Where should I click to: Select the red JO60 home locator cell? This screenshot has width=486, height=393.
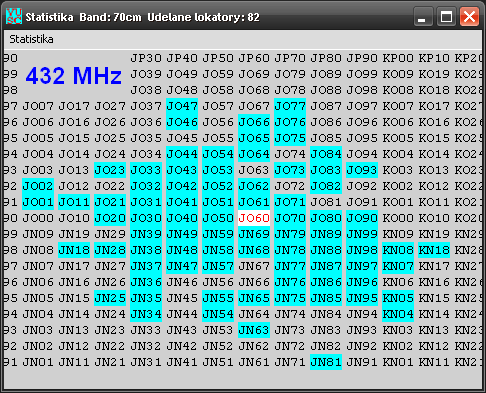(x=254, y=218)
